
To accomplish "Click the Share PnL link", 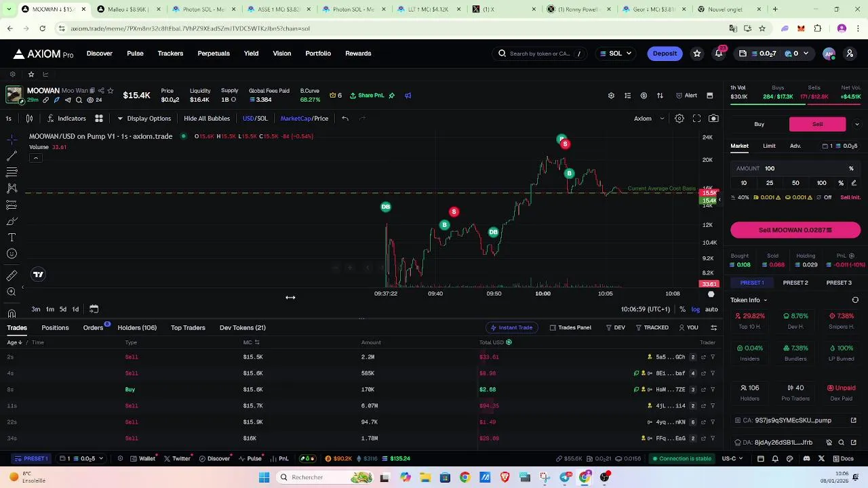I will pyautogui.click(x=367, y=96).
